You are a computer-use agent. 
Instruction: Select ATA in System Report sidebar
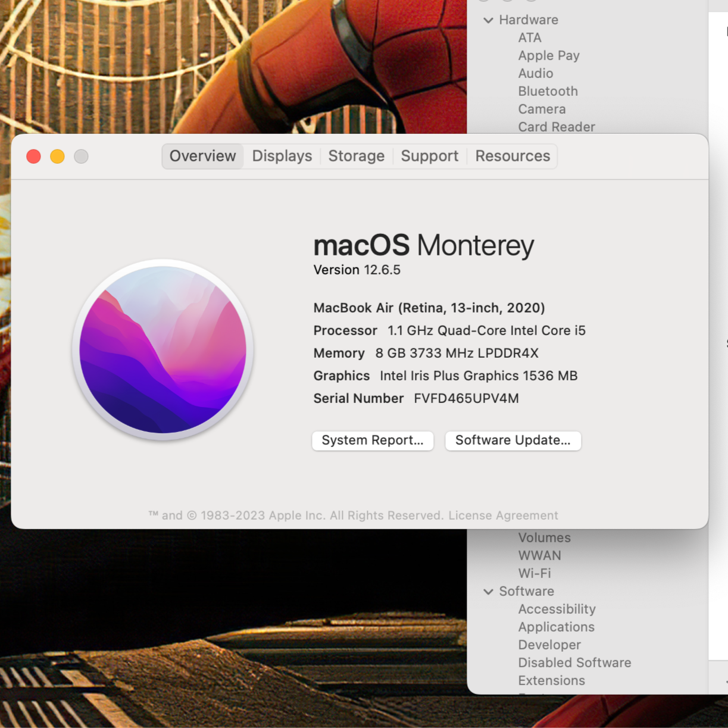(x=530, y=38)
